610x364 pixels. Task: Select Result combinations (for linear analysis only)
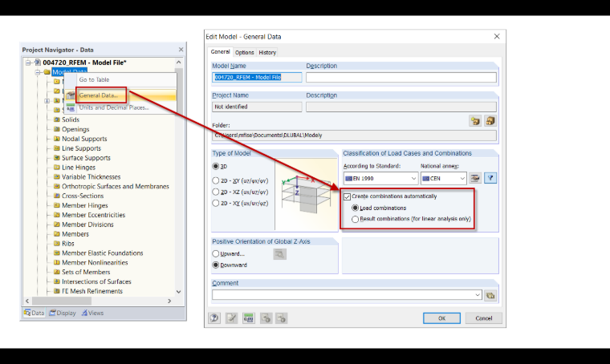(x=355, y=219)
